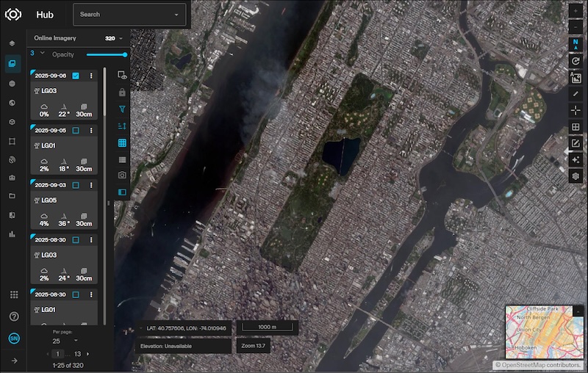
Task: Click the zoom in plus button
Action: click(x=576, y=12)
